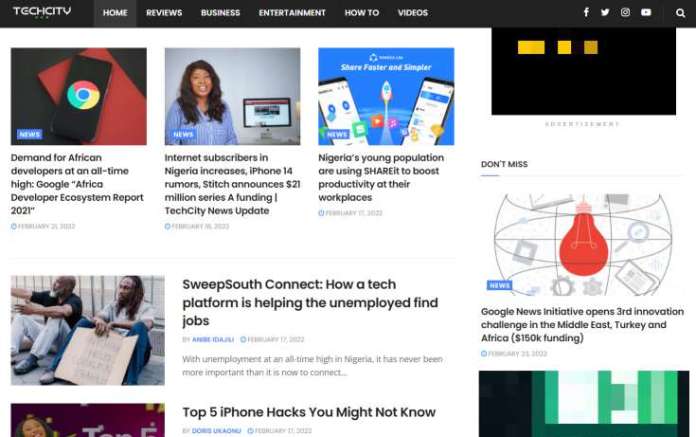This screenshot has width=696, height=437.
Task: Click author name Anibe Idajili
Action: pos(213,339)
